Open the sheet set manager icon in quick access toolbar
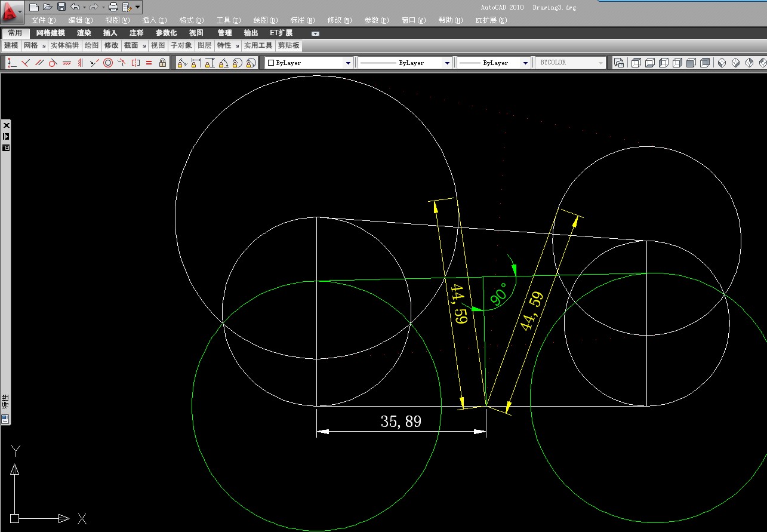 [127, 7]
